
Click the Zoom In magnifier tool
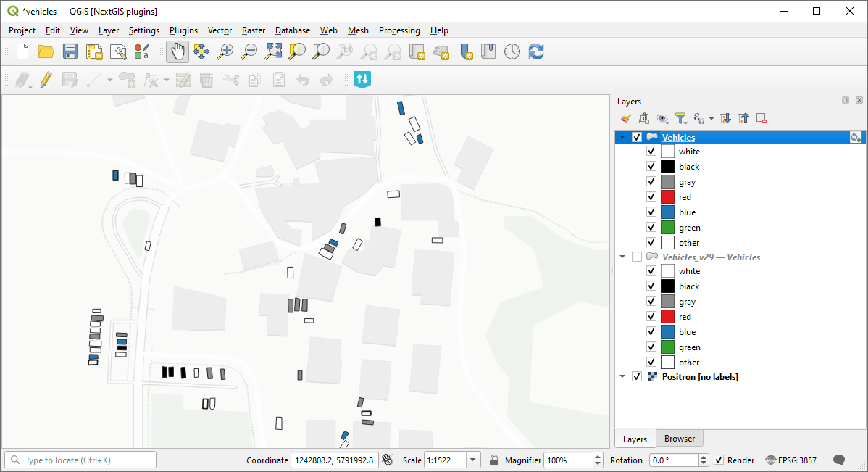tap(226, 51)
